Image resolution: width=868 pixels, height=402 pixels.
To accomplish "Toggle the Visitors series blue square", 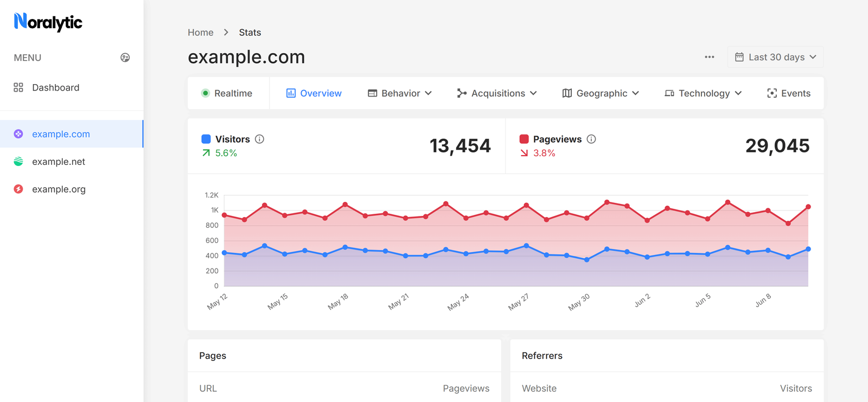I will point(206,139).
